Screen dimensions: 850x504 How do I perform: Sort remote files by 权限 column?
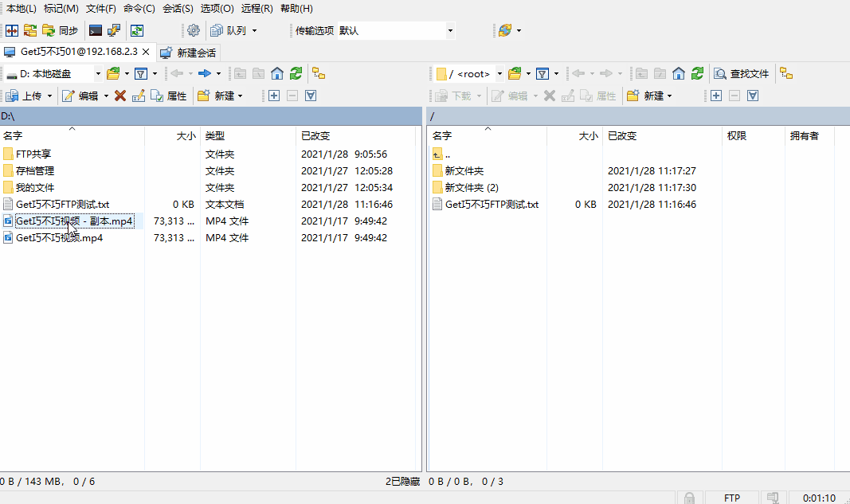754,135
